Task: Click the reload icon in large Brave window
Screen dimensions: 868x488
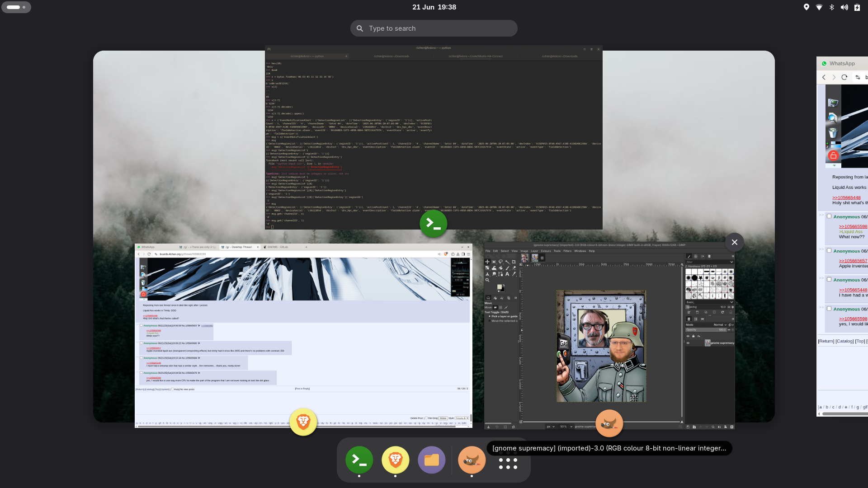Action: [x=149, y=254]
